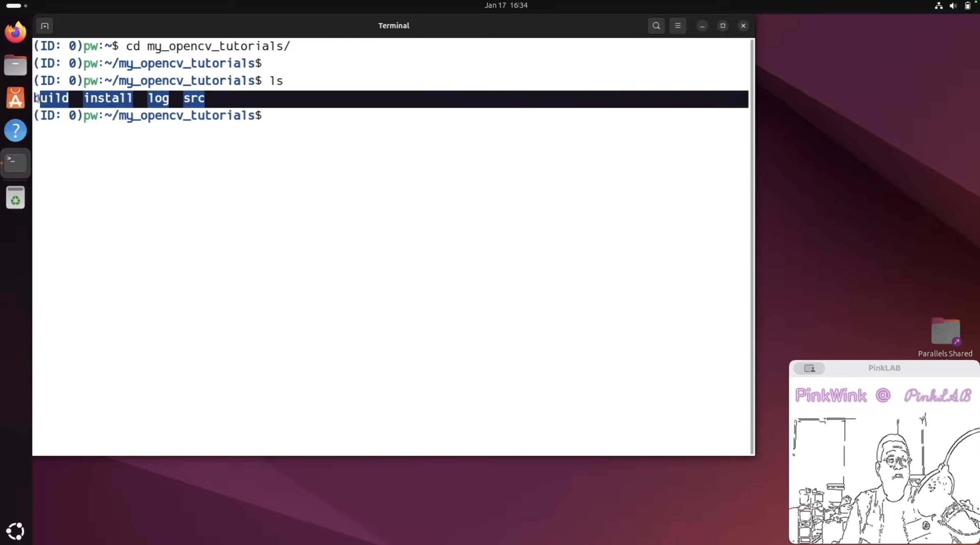Open a new terminal tab

tap(45, 26)
